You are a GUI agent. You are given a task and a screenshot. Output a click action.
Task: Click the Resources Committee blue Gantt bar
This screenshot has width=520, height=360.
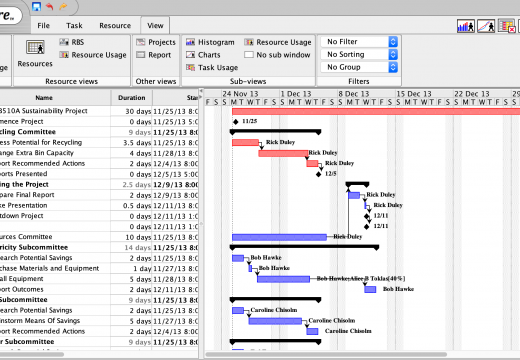pyautogui.click(x=279, y=237)
